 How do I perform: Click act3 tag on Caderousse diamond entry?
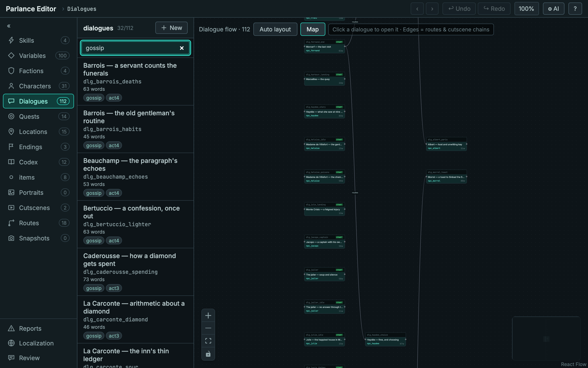click(x=114, y=288)
